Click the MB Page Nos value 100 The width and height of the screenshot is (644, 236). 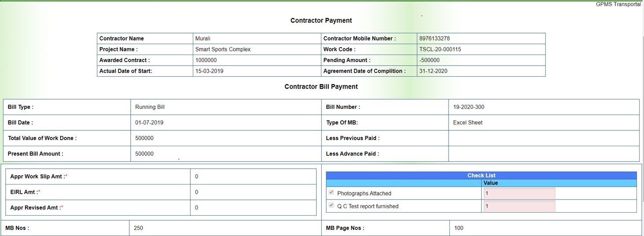[x=459, y=228]
